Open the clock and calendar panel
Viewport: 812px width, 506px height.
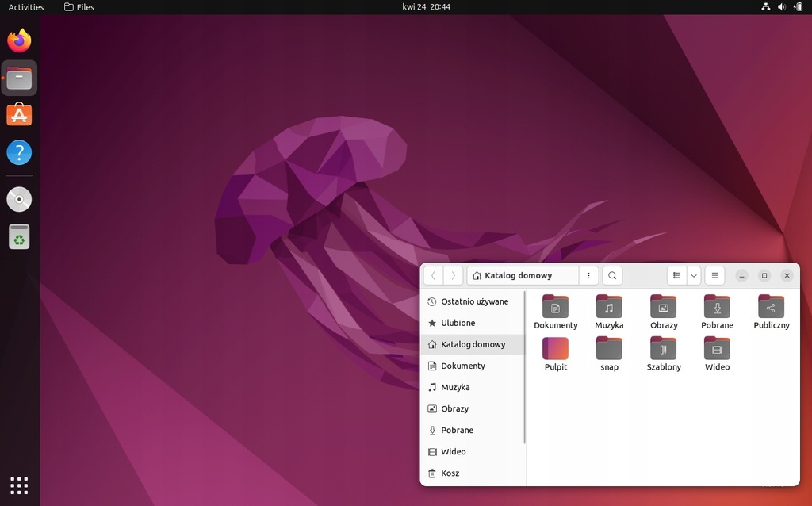pyautogui.click(x=426, y=7)
